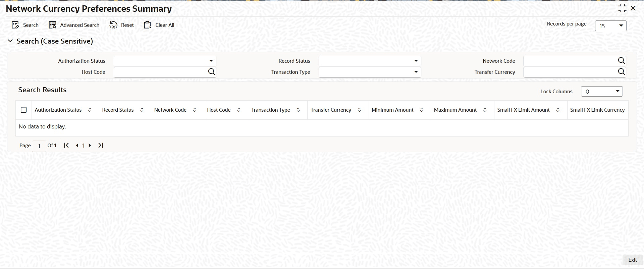This screenshot has width=644, height=269.
Task: Click Search Results heading
Action: coord(42,90)
